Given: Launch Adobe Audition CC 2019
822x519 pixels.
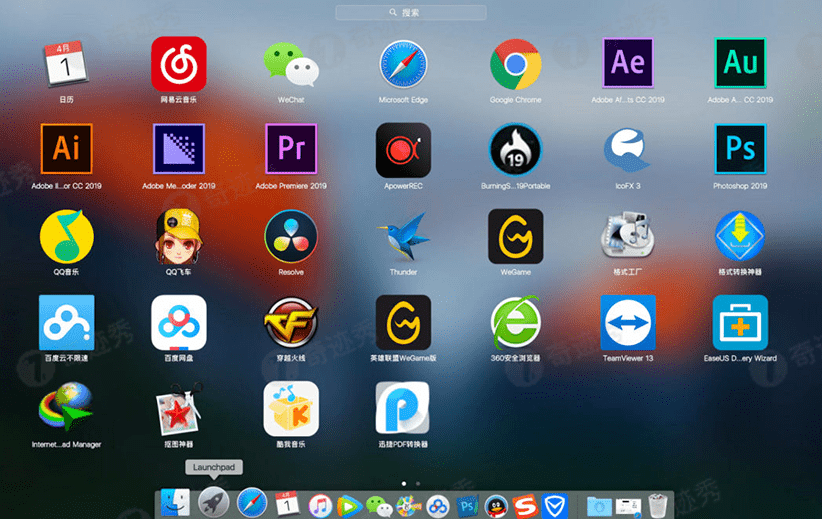Looking at the screenshot, I should [x=740, y=63].
